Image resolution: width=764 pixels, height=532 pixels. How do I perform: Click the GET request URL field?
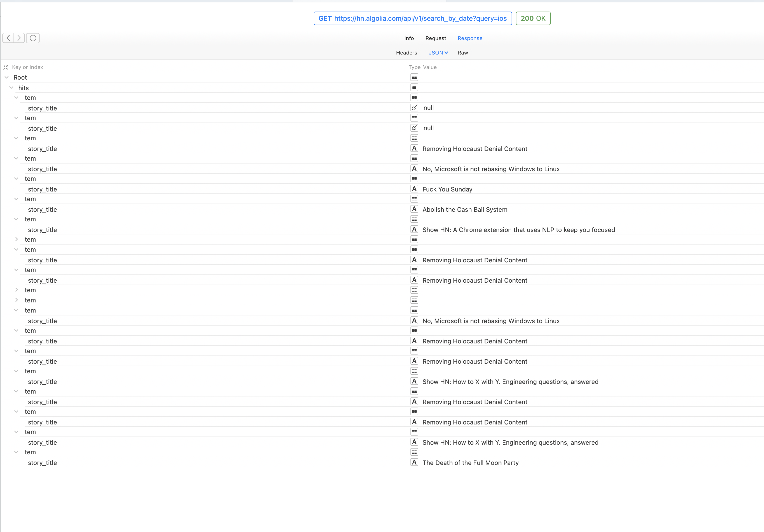(412, 18)
